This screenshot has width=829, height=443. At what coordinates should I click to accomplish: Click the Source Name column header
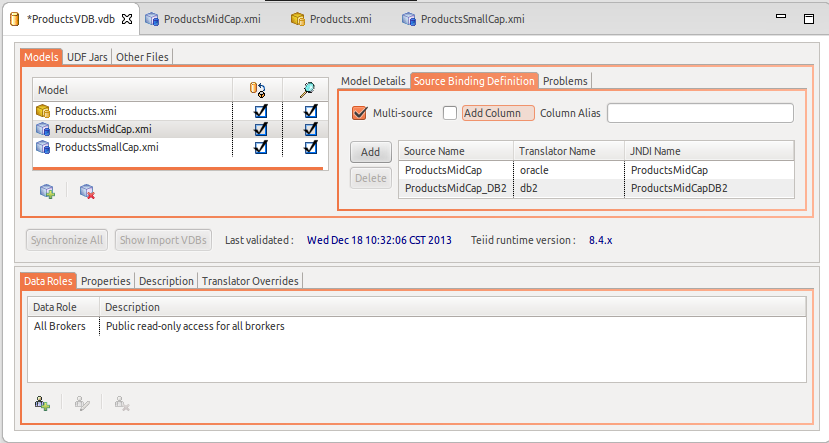[456, 151]
